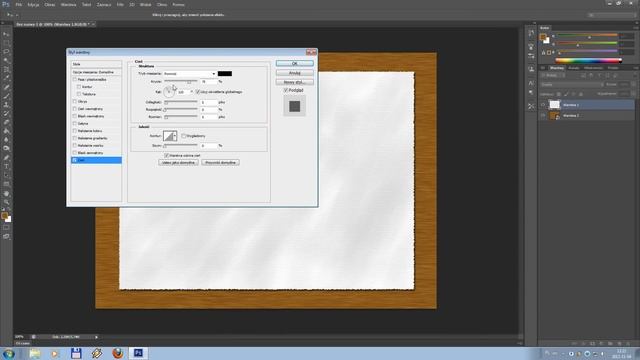Screen dimensions: 640x360
Task: Open the Tryb mieszania blend mode dropdown
Action: pos(190,74)
